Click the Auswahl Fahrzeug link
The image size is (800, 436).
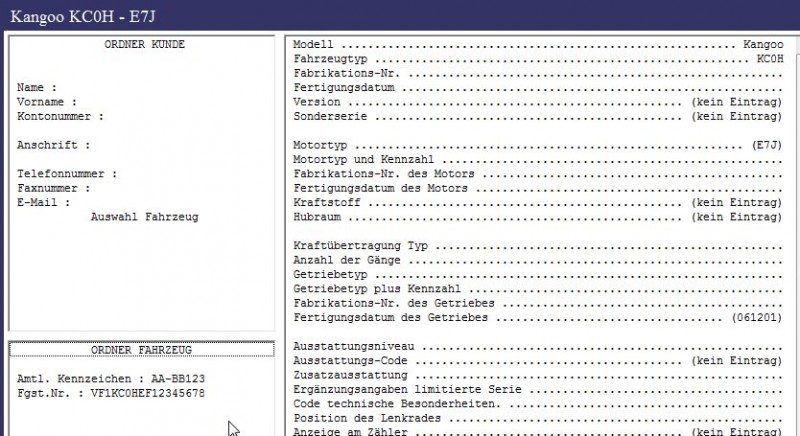coord(144,217)
